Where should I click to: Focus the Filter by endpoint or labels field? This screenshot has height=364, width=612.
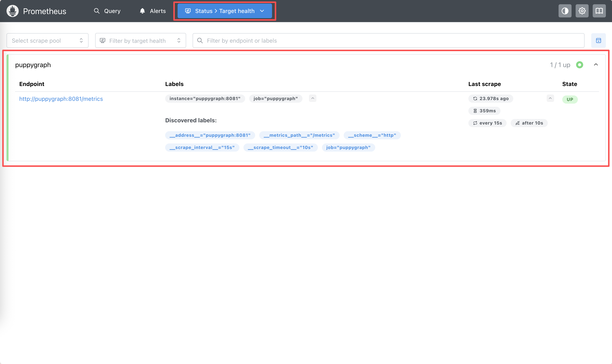click(388, 40)
